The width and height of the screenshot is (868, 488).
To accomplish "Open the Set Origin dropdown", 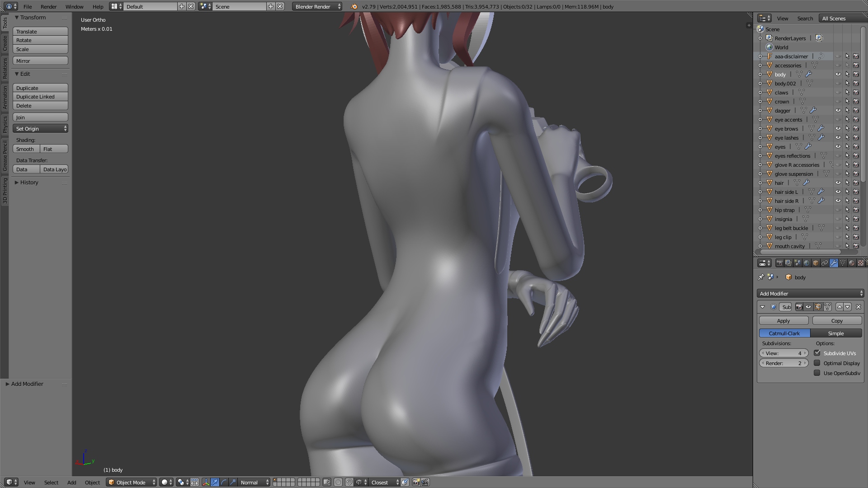I will pyautogui.click(x=40, y=128).
